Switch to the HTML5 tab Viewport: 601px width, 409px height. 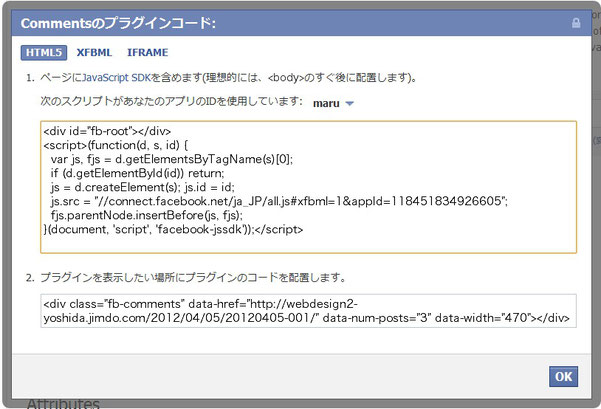pos(44,53)
